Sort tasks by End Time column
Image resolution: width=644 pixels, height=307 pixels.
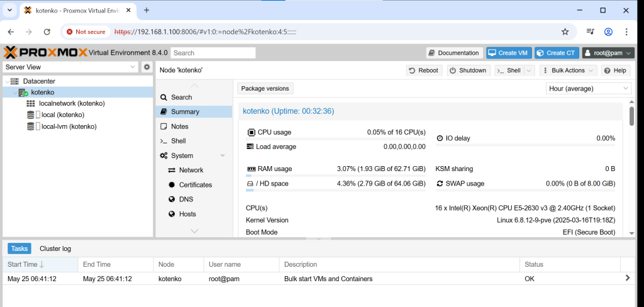point(116,264)
